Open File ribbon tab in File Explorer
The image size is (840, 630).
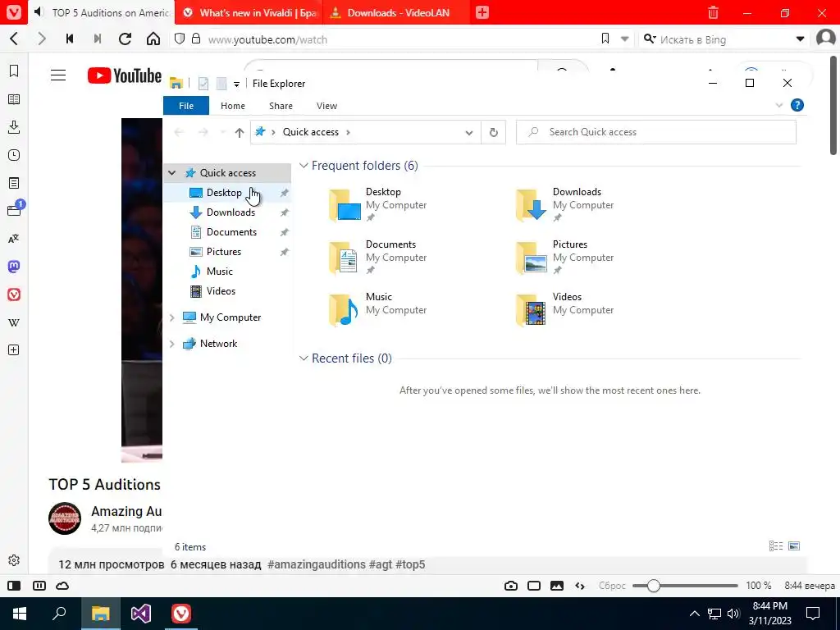pyautogui.click(x=186, y=106)
